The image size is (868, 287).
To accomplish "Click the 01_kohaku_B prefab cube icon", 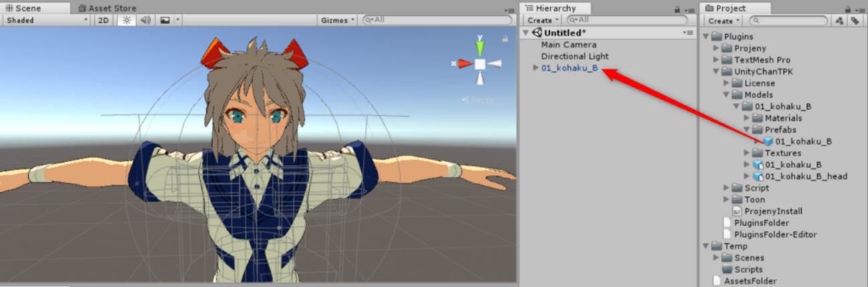I will coord(768,141).
